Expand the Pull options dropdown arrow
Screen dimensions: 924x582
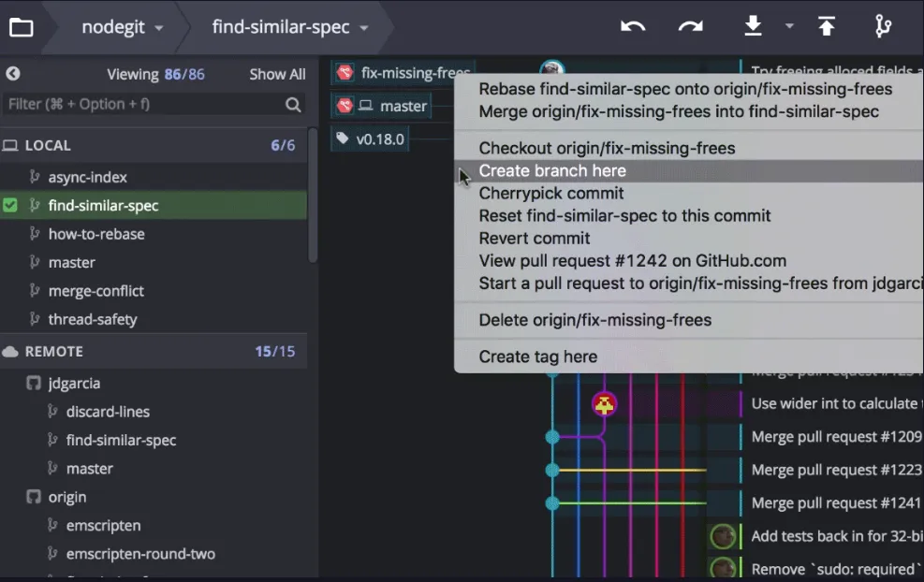pyautogui.click(x=789, y=27)
